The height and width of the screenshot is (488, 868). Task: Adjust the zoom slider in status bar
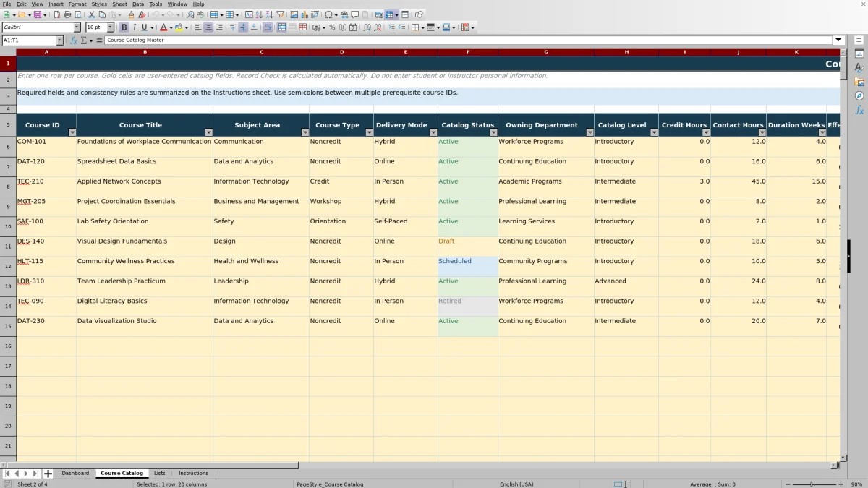point(813,484)
